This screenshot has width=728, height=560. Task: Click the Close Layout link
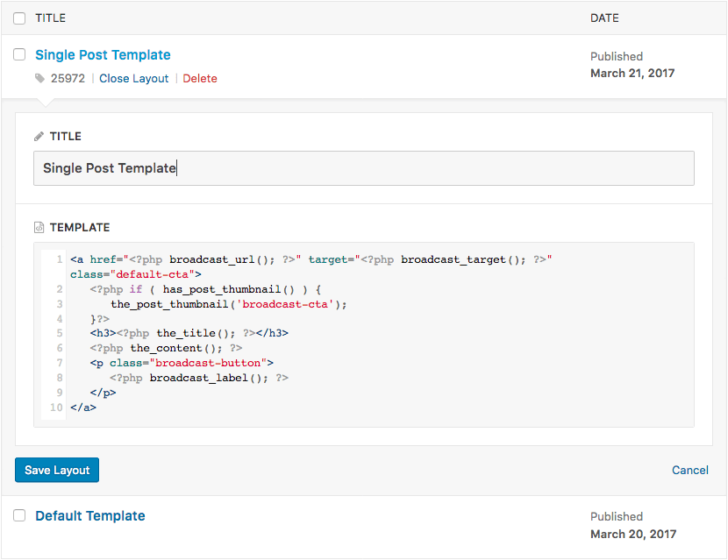[x=133, y=78]
